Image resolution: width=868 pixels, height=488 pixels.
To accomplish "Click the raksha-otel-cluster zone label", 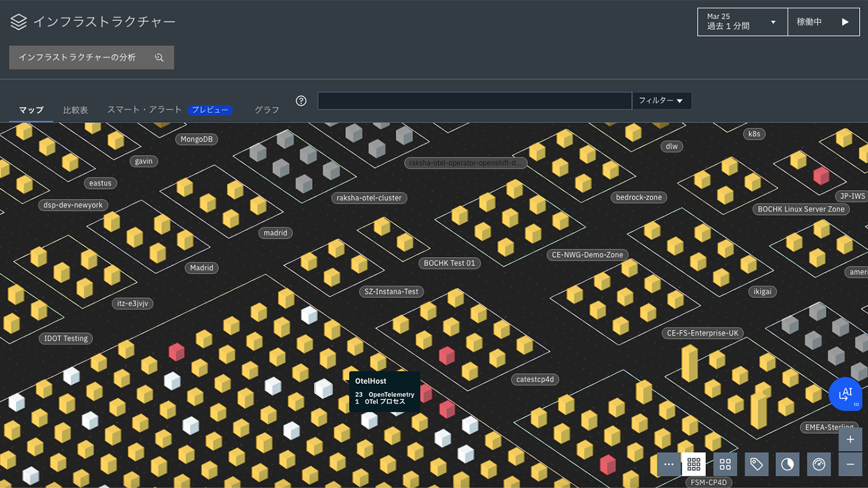I will [369, 198].
